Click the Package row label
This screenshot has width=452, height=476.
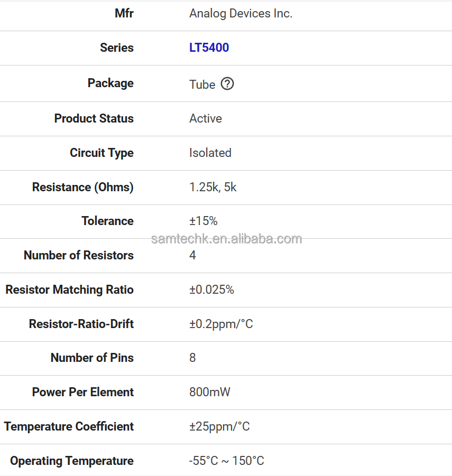(x=110, y=83)
